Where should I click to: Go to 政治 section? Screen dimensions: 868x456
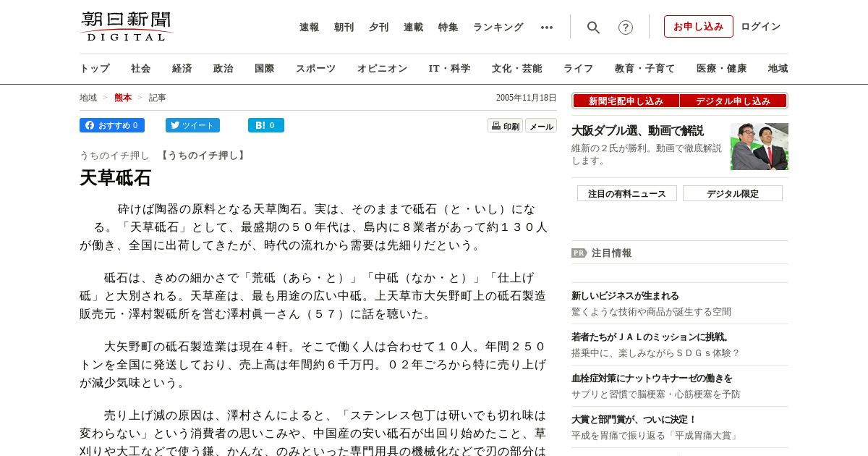[x=224, y=69]
